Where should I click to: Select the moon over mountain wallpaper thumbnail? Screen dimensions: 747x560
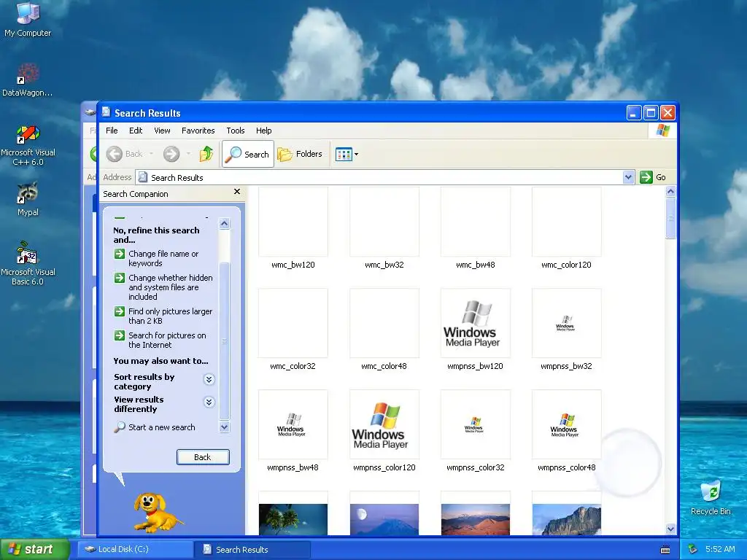point(384,519)
